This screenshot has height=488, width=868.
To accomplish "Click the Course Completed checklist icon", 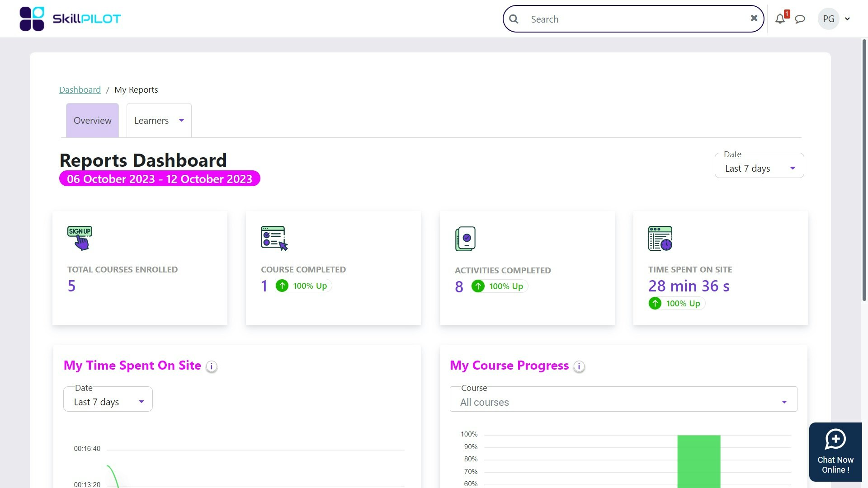I will 274,238.
